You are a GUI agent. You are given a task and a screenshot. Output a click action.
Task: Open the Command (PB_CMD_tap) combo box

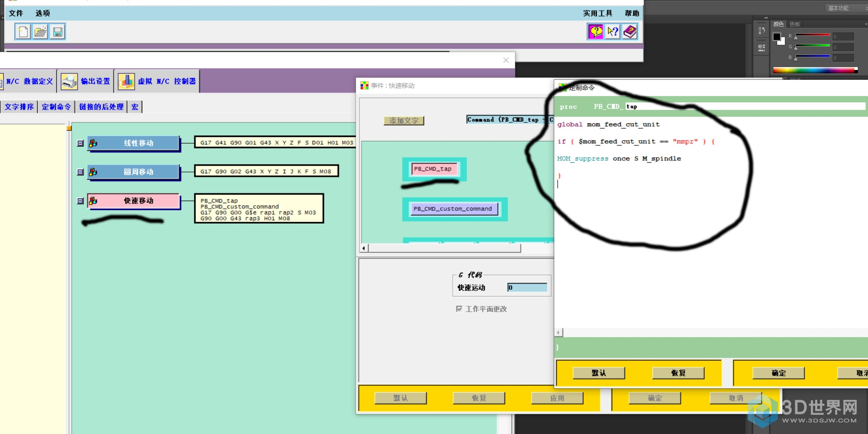(510, 119)
